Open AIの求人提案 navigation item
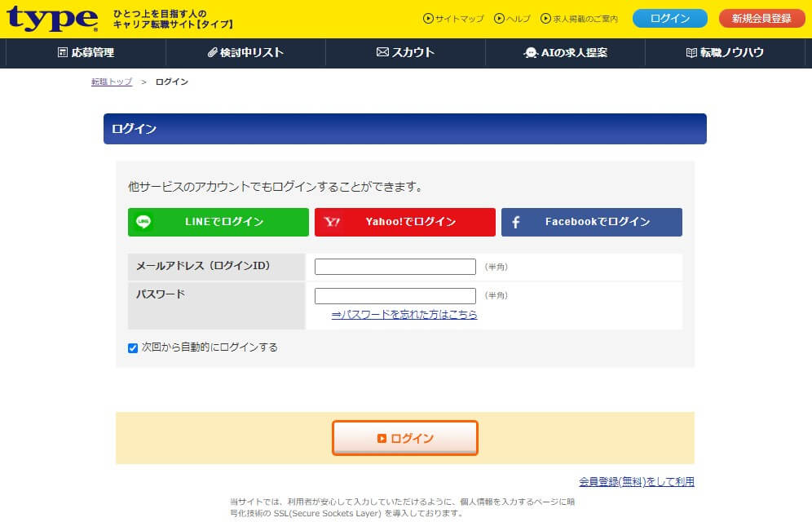This screenshot has height=522, width=812. (565, 52)
